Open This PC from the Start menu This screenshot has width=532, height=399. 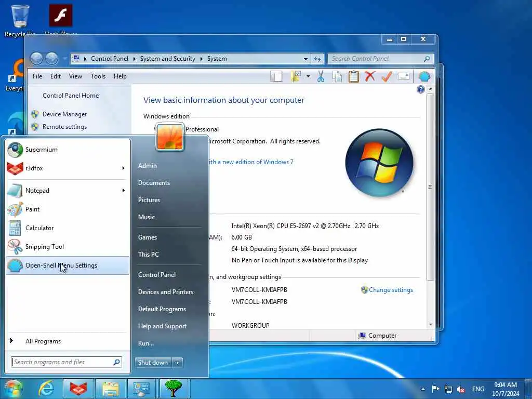[148, 255]
